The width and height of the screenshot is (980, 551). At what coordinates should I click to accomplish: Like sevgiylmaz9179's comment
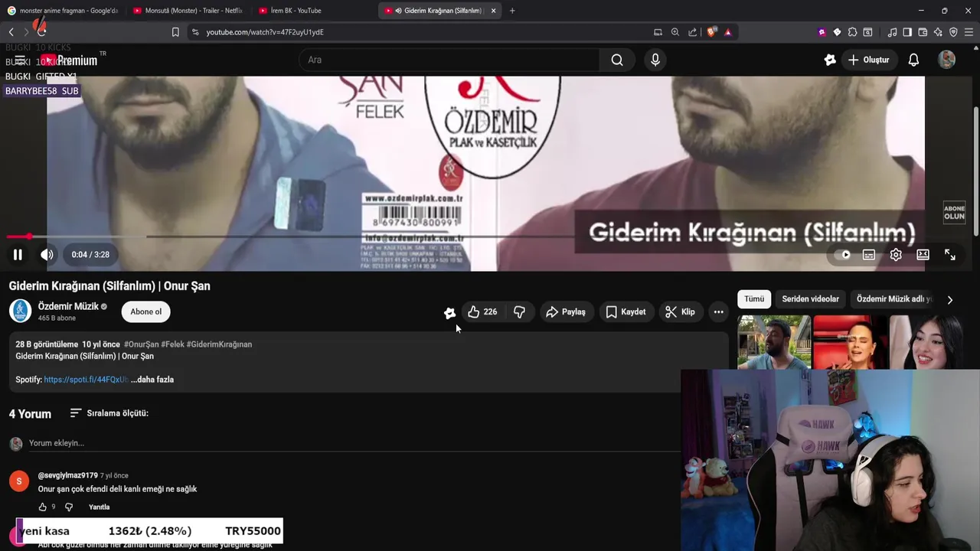[43, 507]
